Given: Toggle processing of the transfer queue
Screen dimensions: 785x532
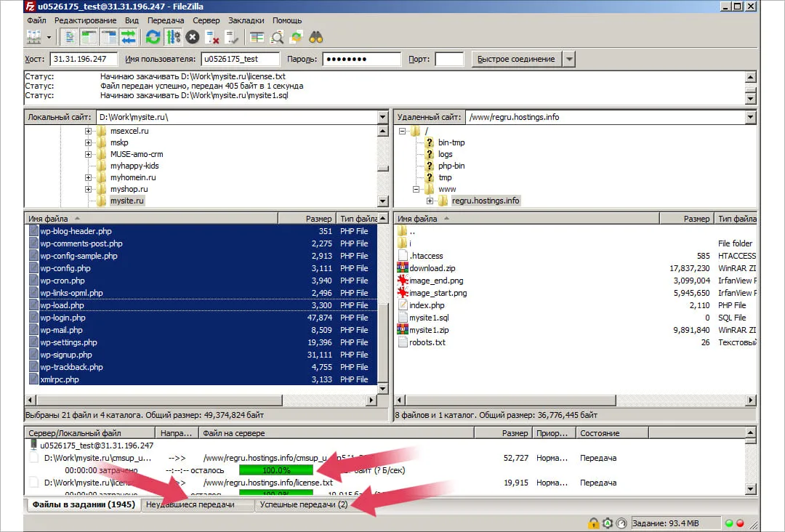Looking at the screenshot, I should click(173, 37).
